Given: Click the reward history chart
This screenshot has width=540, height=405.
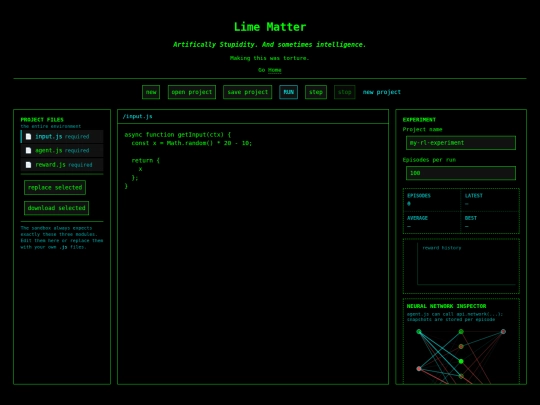Looking at the screenshot, I should pos(461,266).
